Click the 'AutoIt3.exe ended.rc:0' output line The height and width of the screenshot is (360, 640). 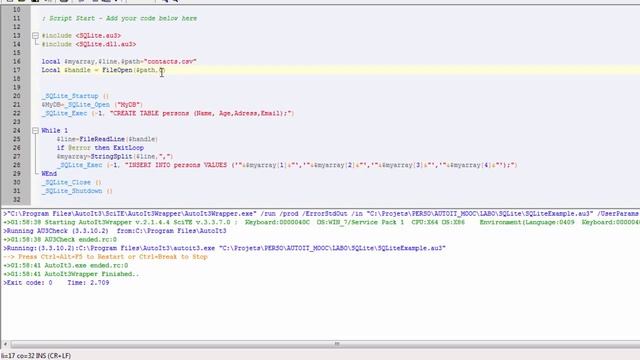click(66, 265)
